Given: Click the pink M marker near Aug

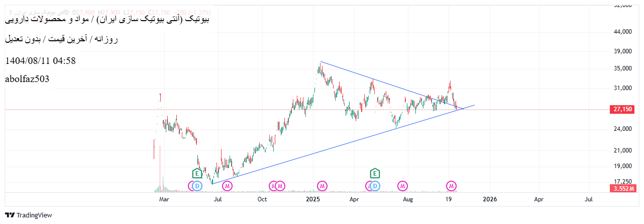Looking at the screenshot, I should [402, 186].
